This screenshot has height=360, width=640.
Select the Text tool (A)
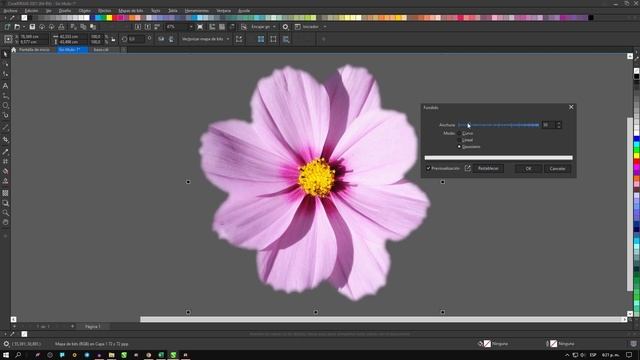pyautogui.click(x=5, y=86)
